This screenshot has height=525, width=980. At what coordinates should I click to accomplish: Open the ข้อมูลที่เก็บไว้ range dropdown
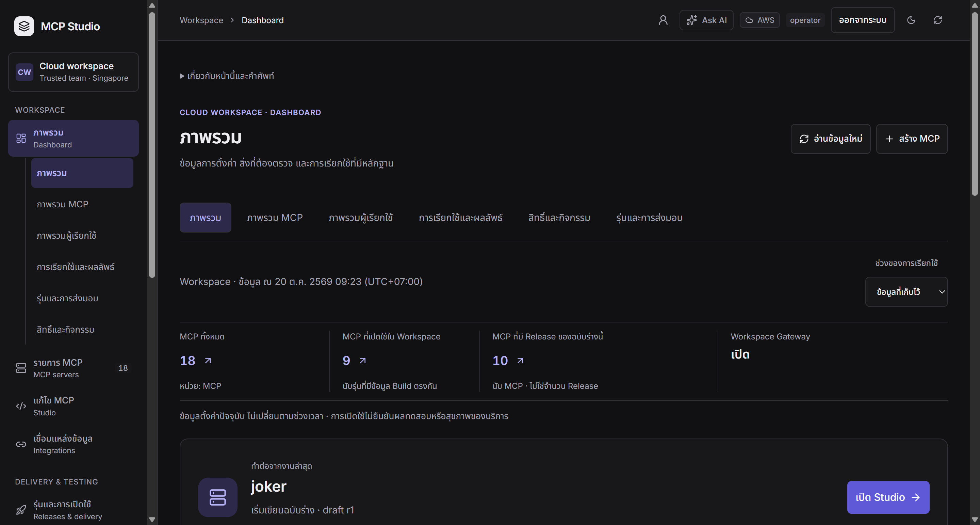tap(906, 292)
